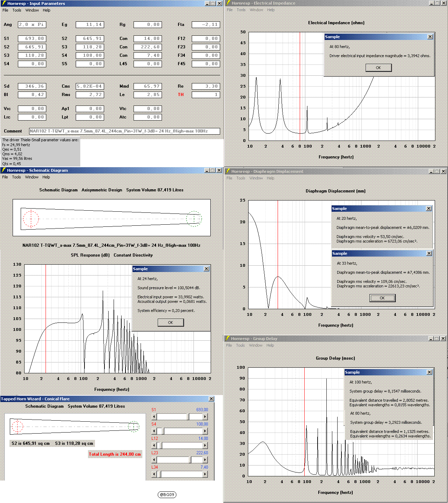448x503 pixels.
Task: Click the red TH label
Action: pyautogui.click(x=181, y=95)
